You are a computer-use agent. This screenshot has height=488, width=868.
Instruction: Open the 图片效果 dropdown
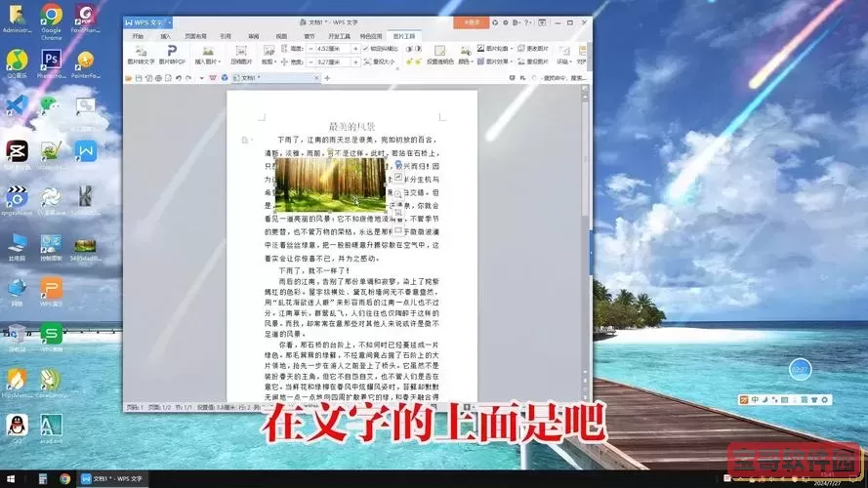(495, 61)
